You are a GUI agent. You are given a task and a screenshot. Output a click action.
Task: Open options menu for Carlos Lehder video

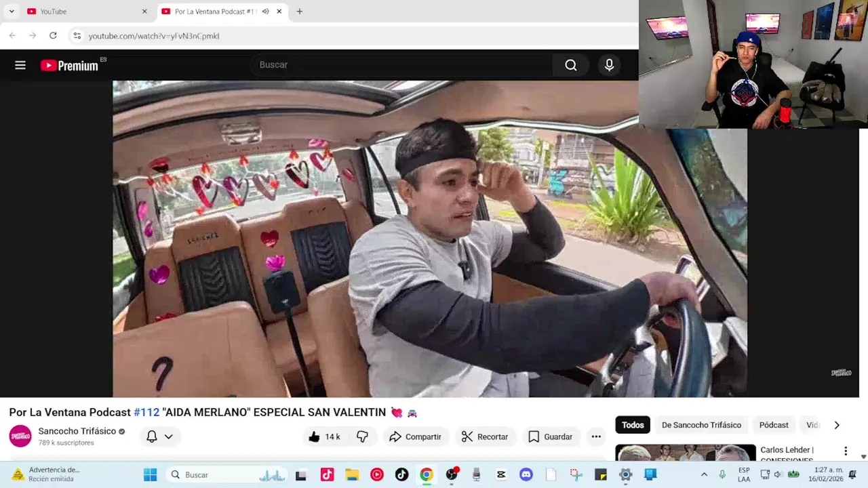pos(846,451)
